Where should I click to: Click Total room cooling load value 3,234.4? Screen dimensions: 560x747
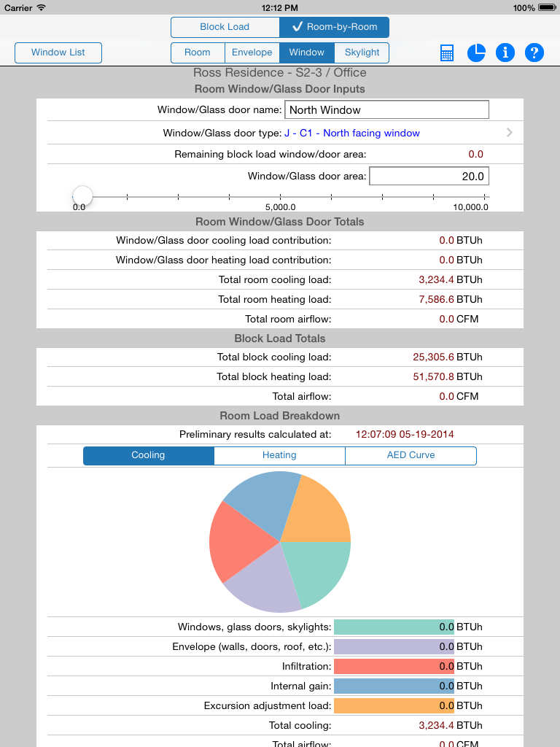pos(436,279)
